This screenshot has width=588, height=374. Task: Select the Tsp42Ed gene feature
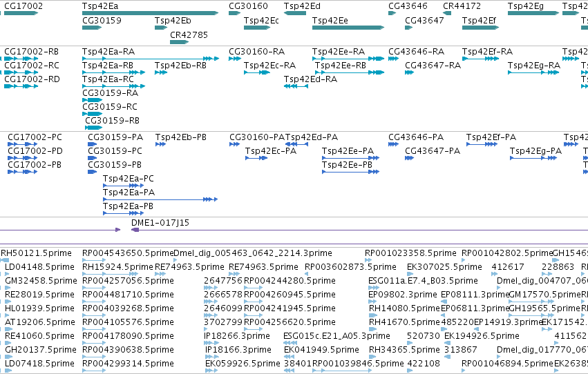tap(295, 13)
